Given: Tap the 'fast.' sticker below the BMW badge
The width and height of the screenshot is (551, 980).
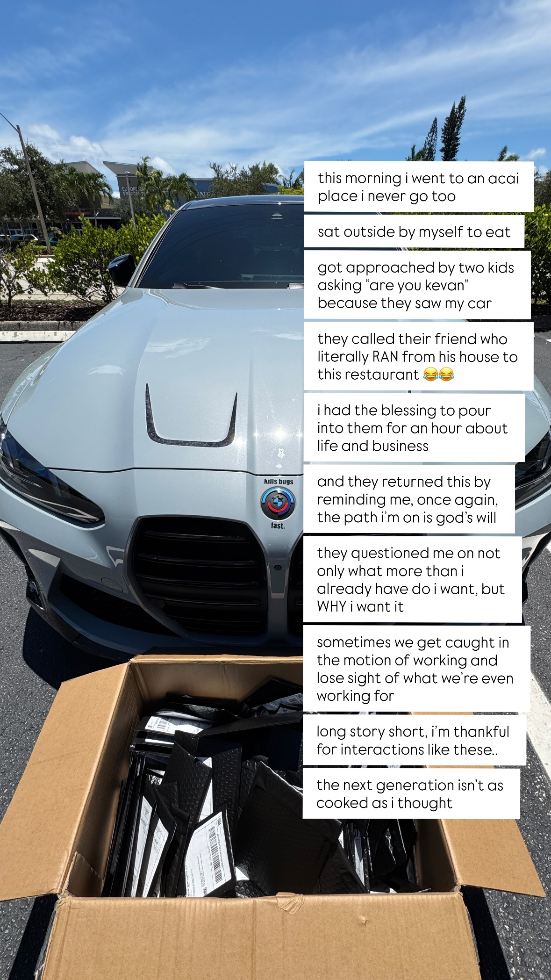Looking at the screenshot, I should point(278,526).
